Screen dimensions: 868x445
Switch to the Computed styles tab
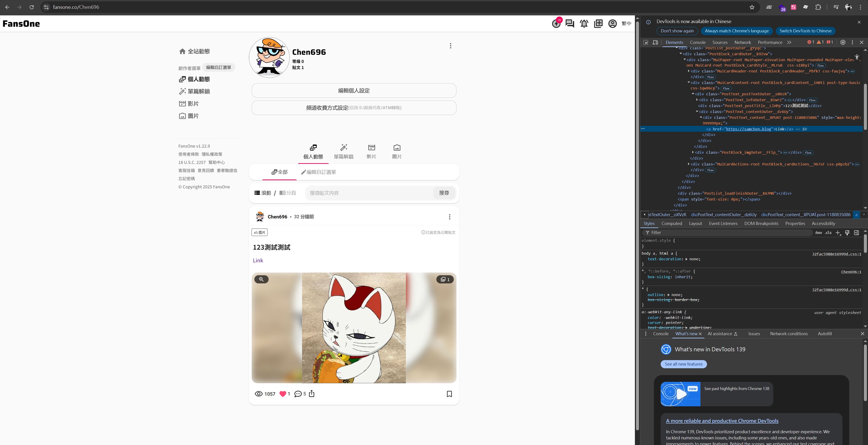click(x=672, y=224)
